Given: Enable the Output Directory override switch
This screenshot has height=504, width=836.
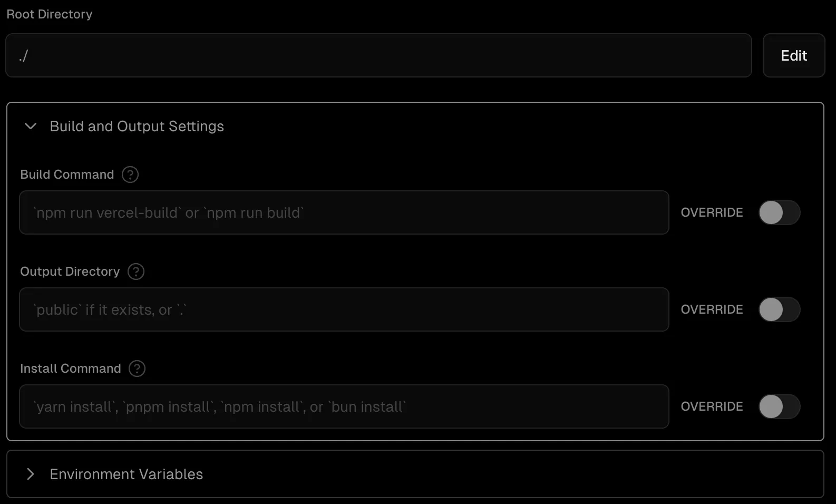Looking at the screenshot, I should click(780, 309).
